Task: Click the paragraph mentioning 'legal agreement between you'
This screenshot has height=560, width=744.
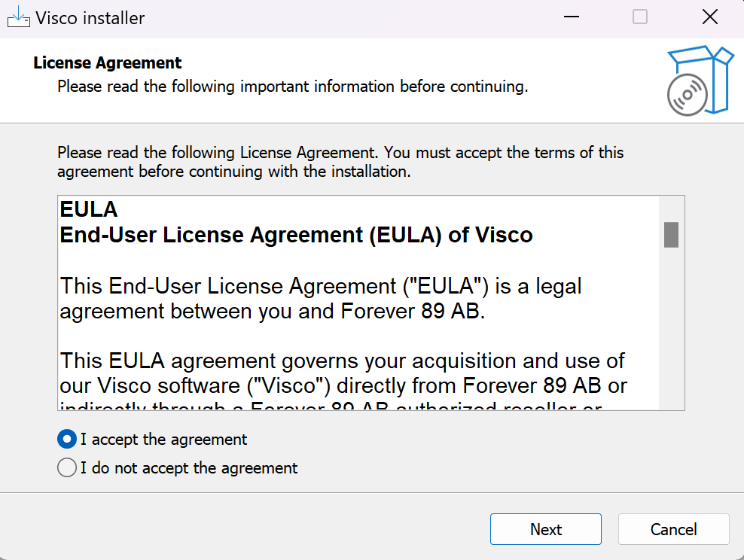Action: [x=320, y=298]
